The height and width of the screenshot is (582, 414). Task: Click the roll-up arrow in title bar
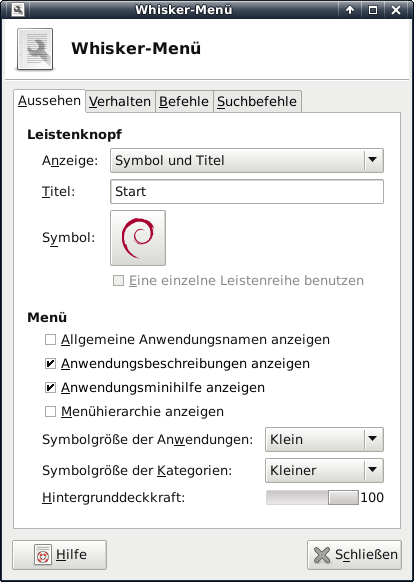(x=350, y=10)
